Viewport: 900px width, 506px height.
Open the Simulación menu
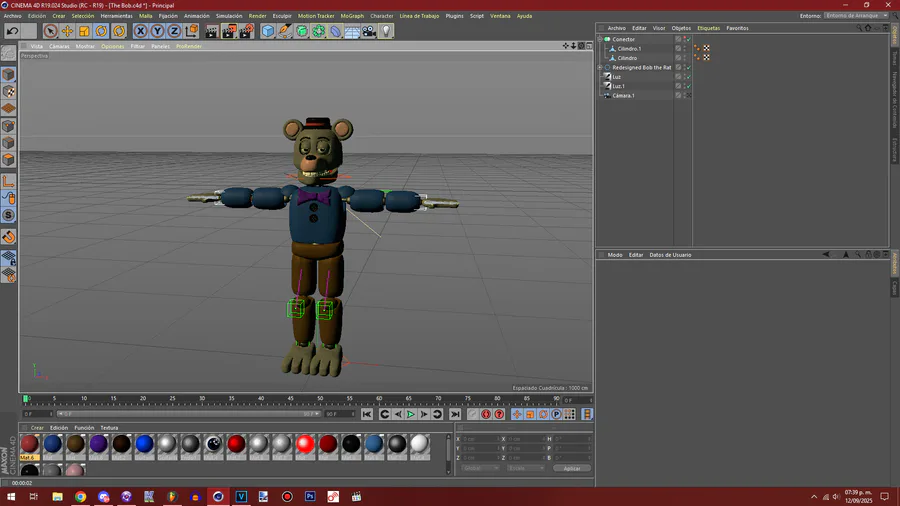[x=228, y=16]
